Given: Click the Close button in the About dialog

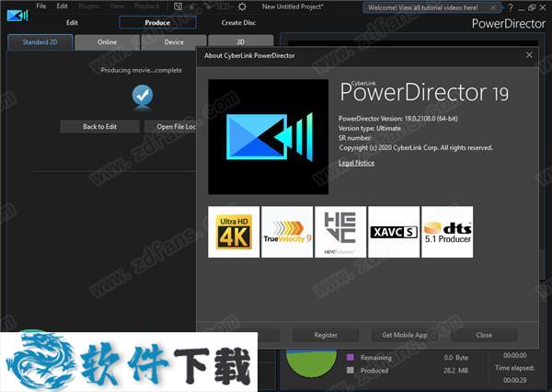Looking at the screenshot, I should (484, 335).
